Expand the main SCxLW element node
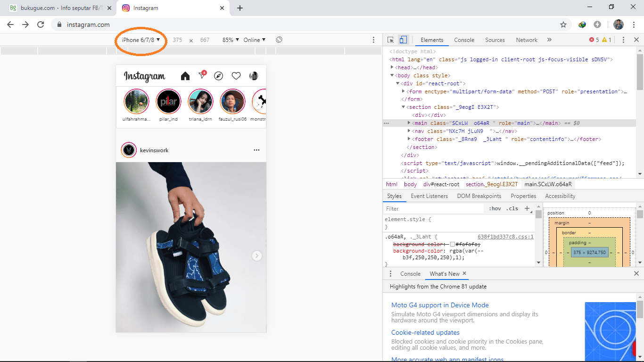This screenshot has width=644, height=362. pos(409,123)
